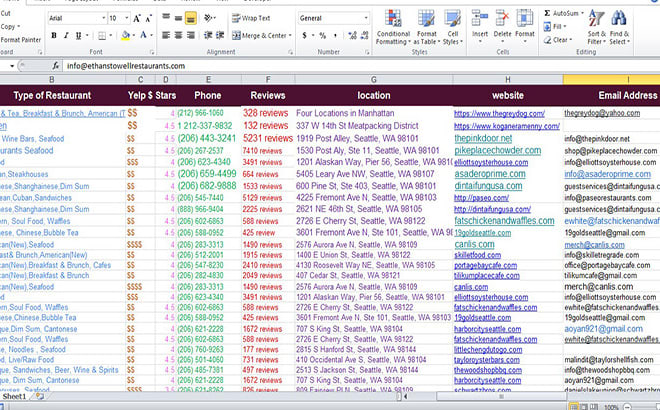Apply the yellow fill color
660x410 pixels.
pyautogui.click(x=125, y=36)
